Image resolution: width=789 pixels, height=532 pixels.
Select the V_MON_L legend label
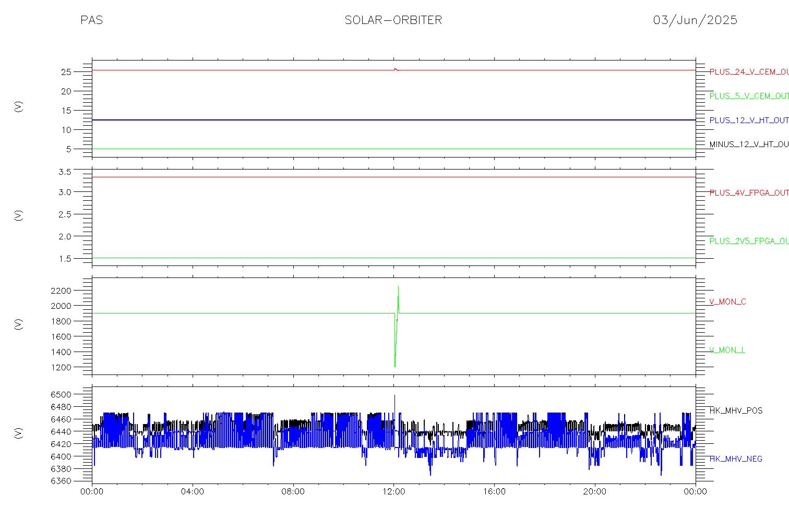pos(727,350)
